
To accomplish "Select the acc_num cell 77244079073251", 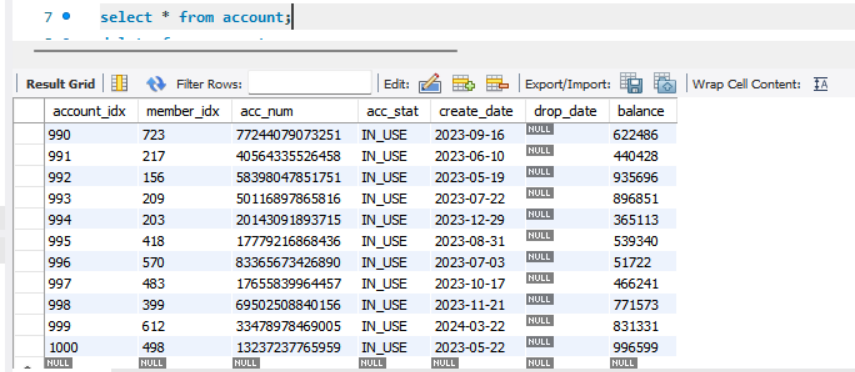I will (x=295, y=134).
